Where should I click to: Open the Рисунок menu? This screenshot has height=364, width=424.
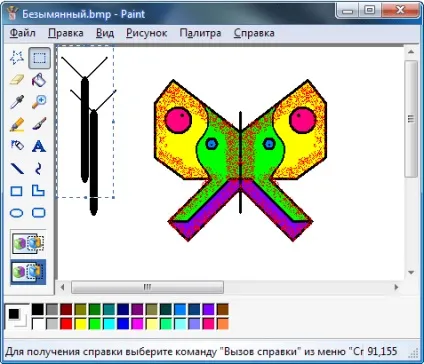(146, 33)
